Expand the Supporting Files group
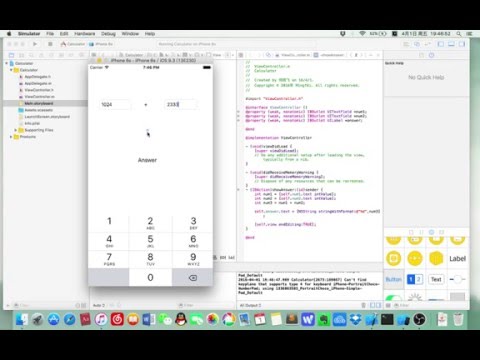 pos(16,130)
